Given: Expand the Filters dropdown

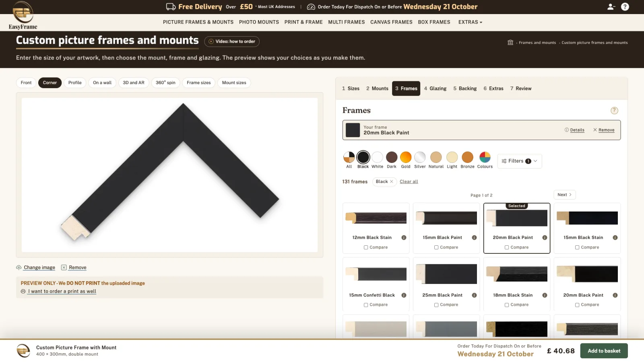Looking at the screenshot, I should (x=520, y=161).
